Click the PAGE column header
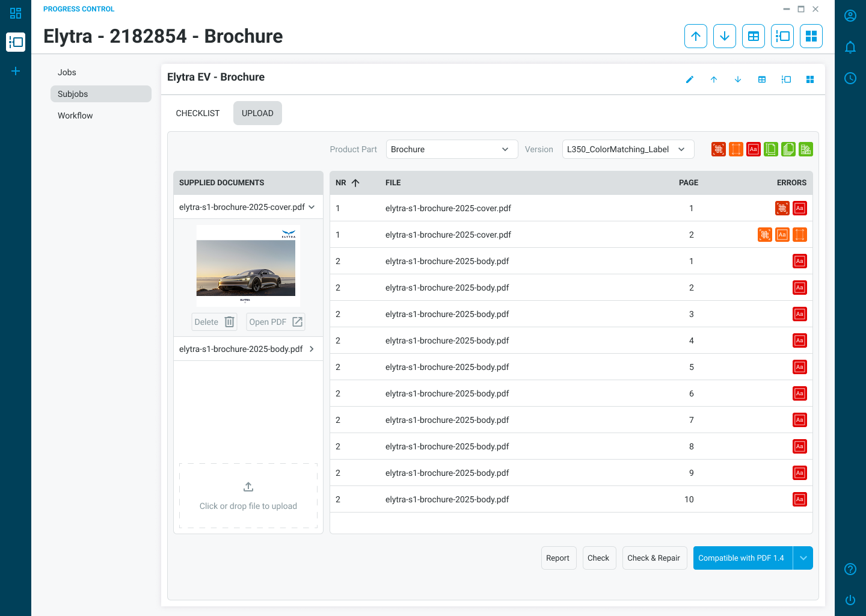The image size is (866, 616). click(x=689, y=183)
